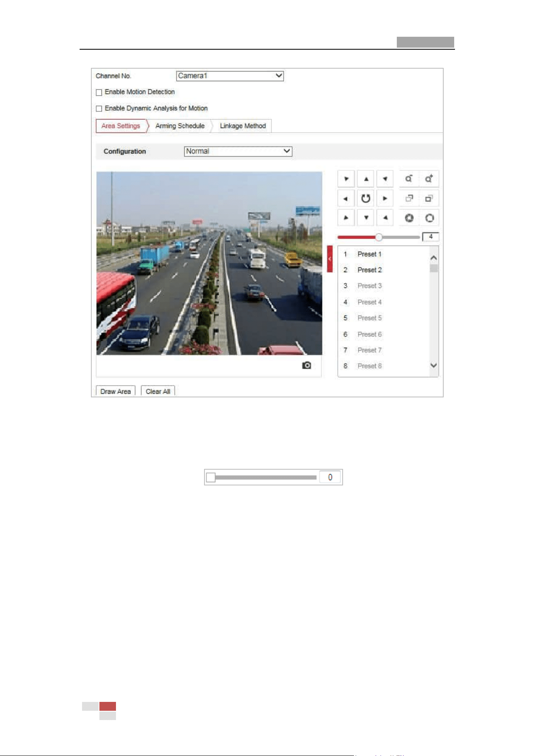The height and width of the screenshot is (756, 535).
Task: Open the Configuration Normal dropdown
Action: [238, 151]
